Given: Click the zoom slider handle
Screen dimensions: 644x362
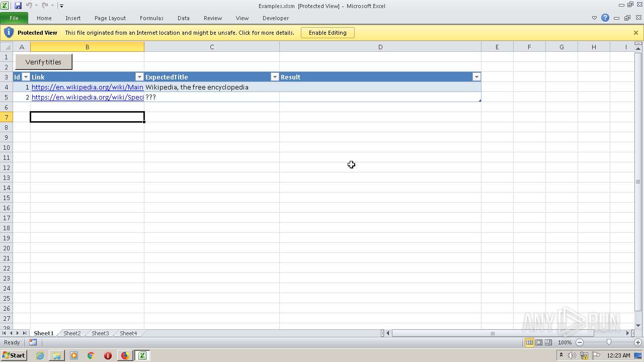Looking at the screenshot, I should coord(609,342).
